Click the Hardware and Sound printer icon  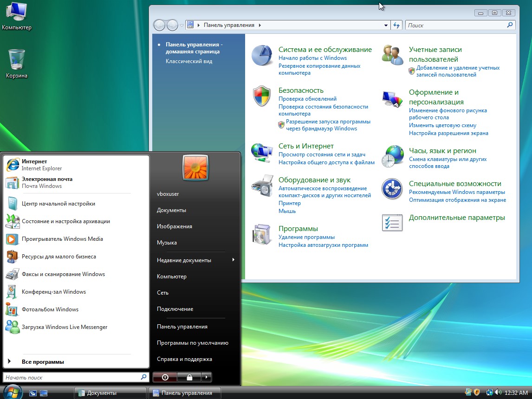tap(262, 186)
